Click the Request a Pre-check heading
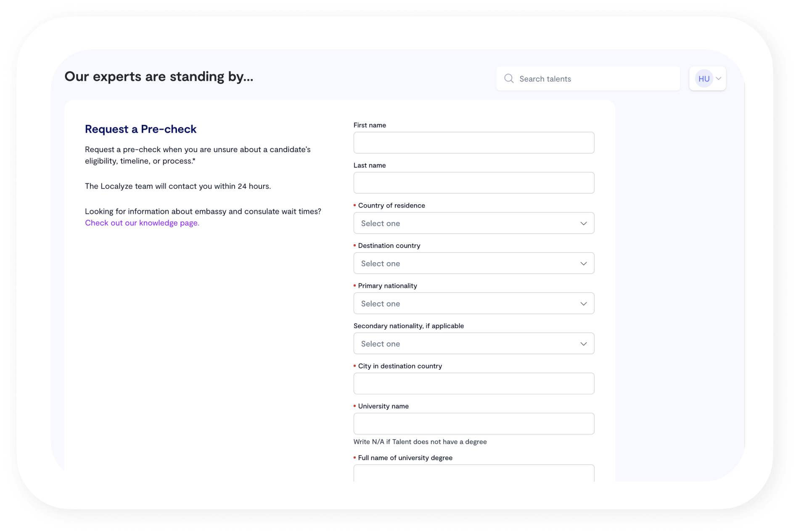 click(x=140, y=129)
